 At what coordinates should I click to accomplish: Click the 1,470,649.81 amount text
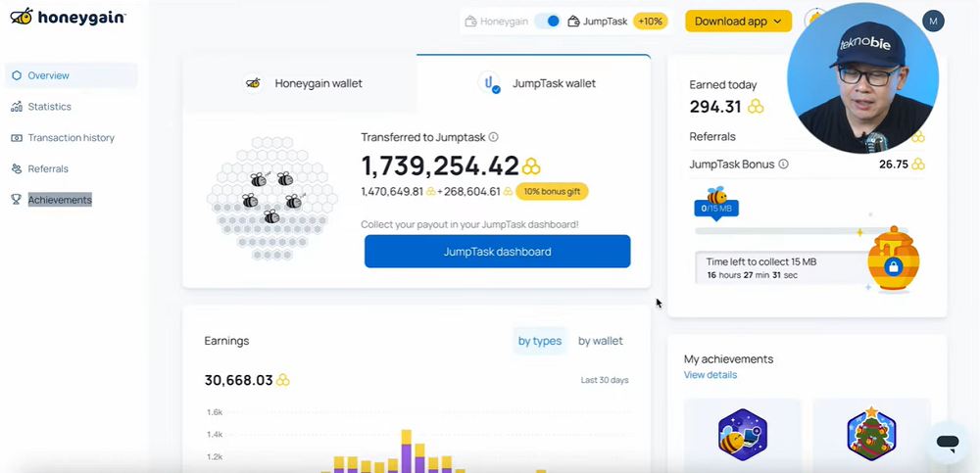(x=392, y=192)
